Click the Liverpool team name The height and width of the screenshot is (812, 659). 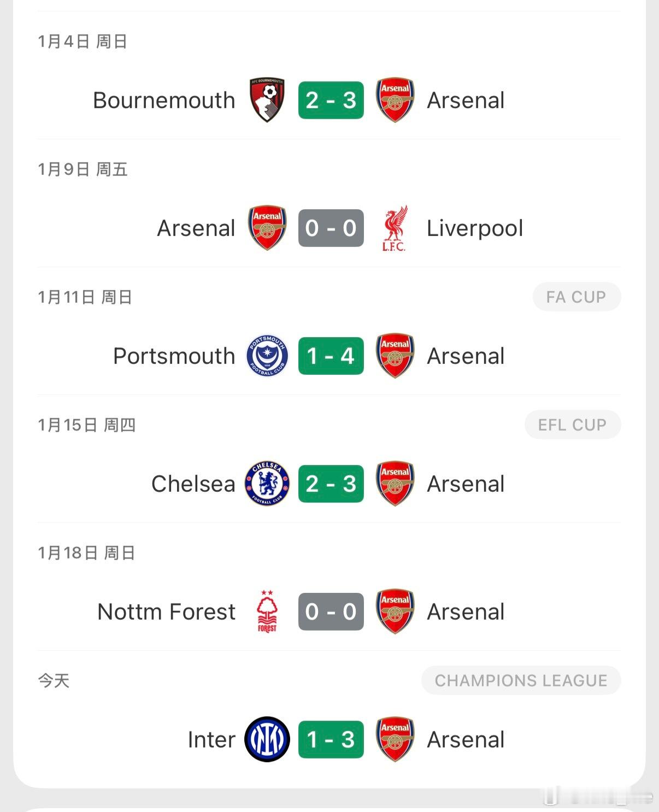[x=475, y=228]
